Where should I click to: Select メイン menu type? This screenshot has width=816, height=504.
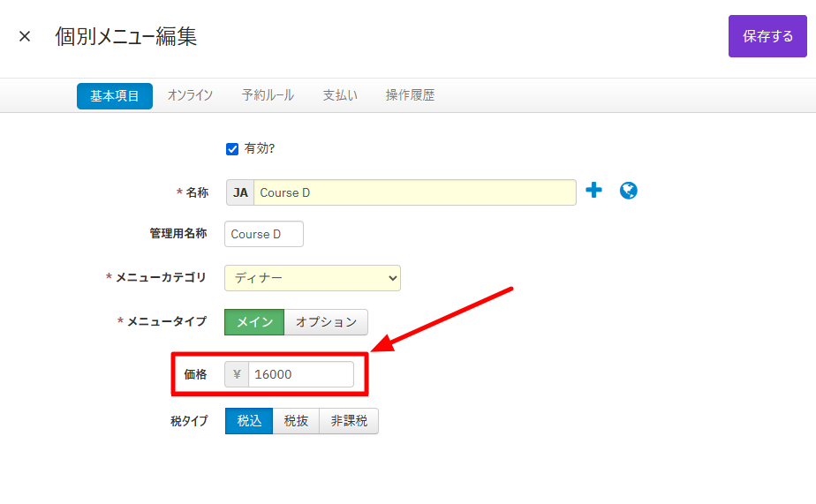254,322
